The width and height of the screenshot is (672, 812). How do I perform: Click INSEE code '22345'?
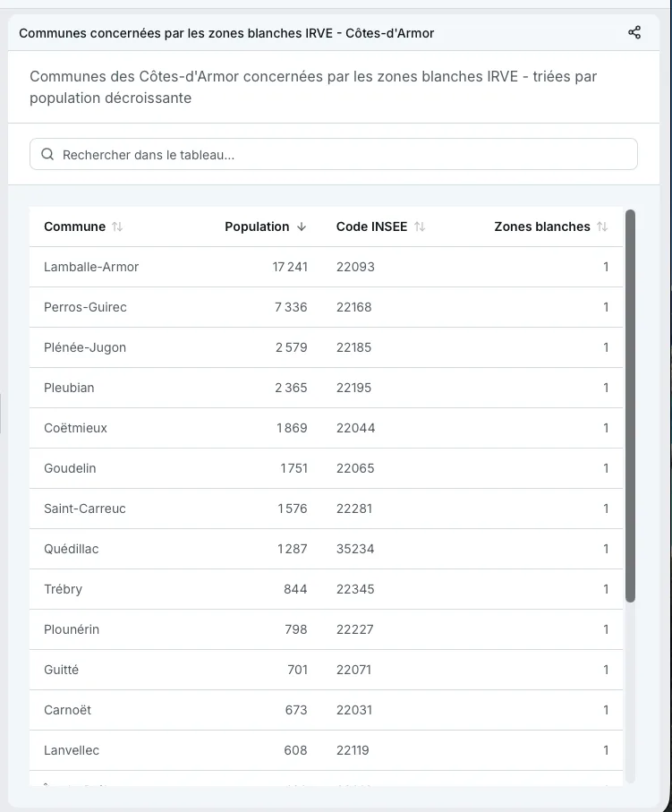pos(355,589)
